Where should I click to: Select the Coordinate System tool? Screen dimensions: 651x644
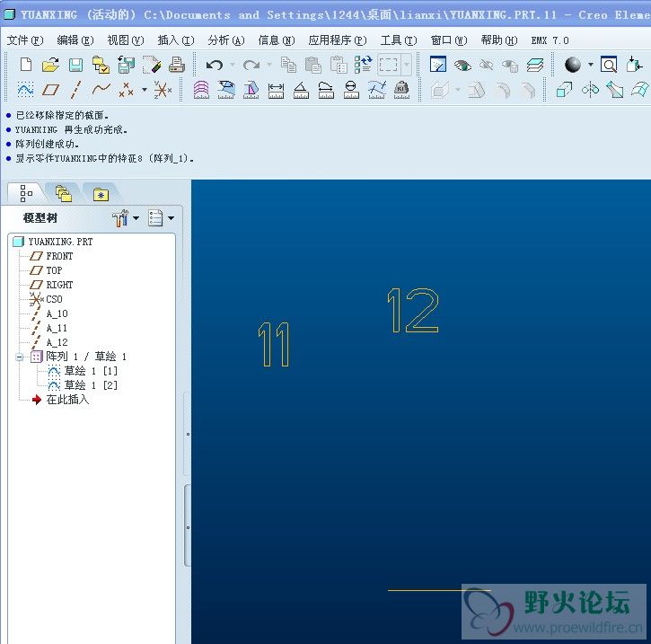(x=162, y=90)
